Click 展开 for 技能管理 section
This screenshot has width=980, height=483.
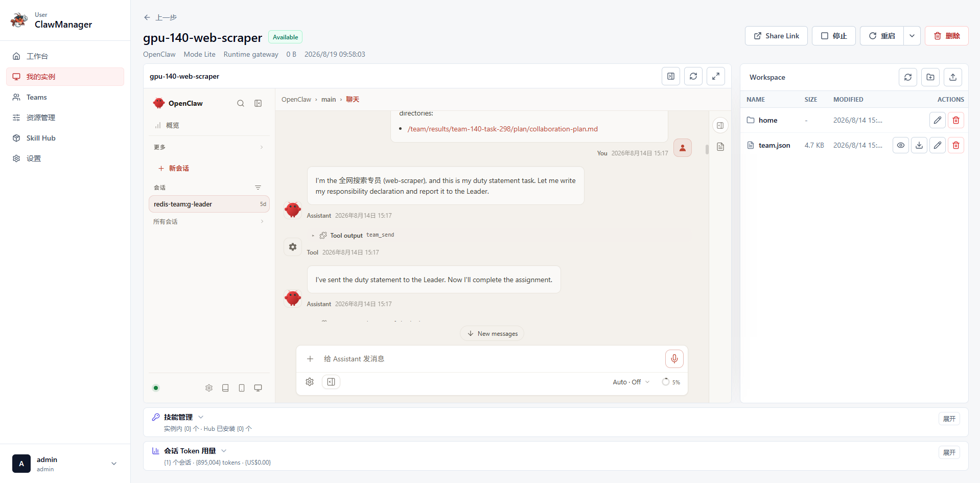pyautogui.click(x=949, y=419)
